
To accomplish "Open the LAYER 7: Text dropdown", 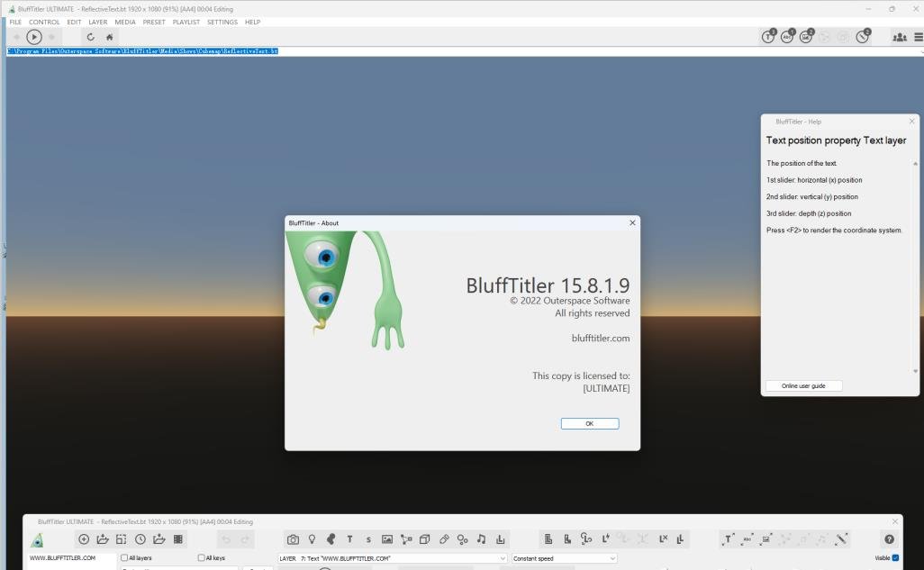I will tap(393, 558).
